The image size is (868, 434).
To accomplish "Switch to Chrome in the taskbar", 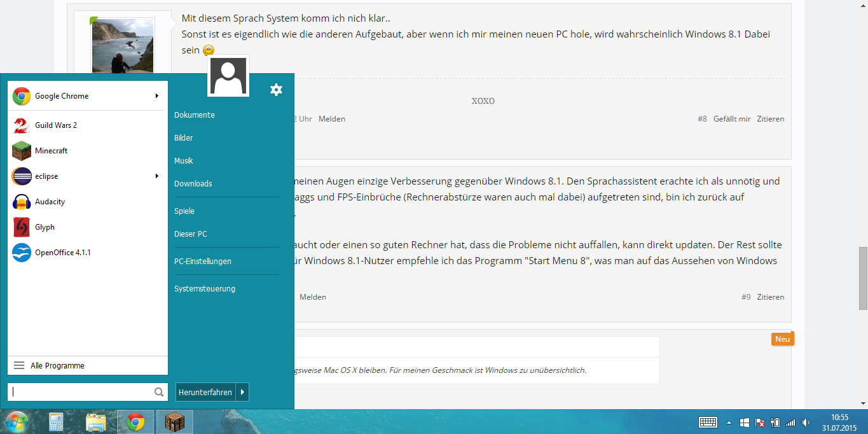I will [135, 423].
